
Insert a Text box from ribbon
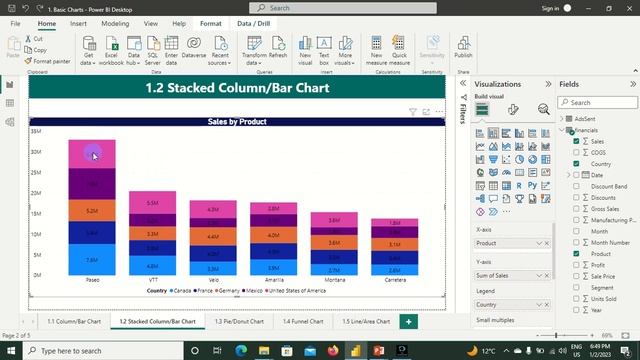tap(324, 51)
